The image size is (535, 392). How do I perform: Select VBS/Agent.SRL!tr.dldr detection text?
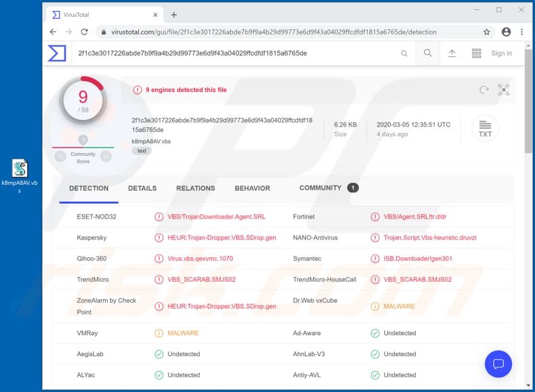tap(415, 217)
